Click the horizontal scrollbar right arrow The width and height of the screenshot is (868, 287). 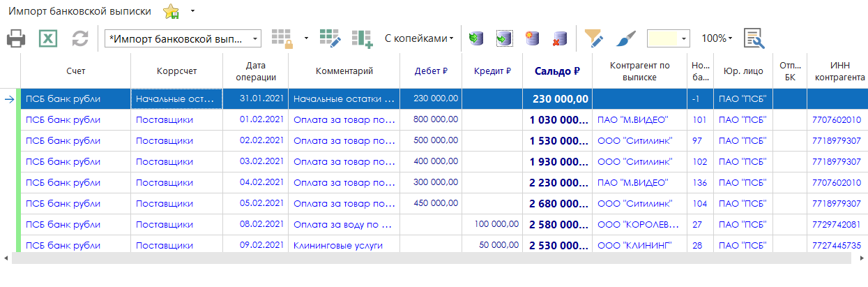pos(862,258)
